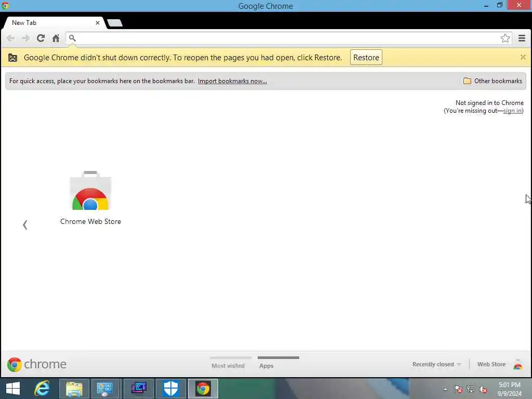Open Action Center flag icon
This screenshot has width=532, height=399.
[x=458, y=389]
